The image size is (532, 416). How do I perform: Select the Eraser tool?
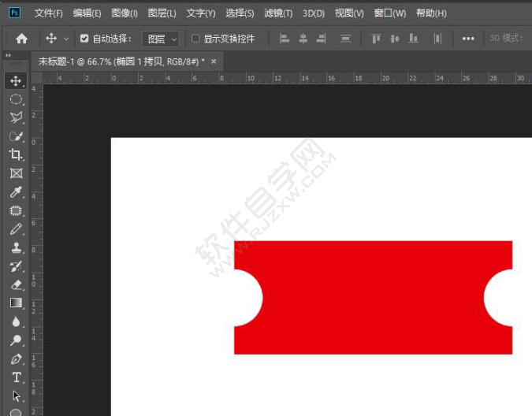pyautogui.click(x=16, y=284)
